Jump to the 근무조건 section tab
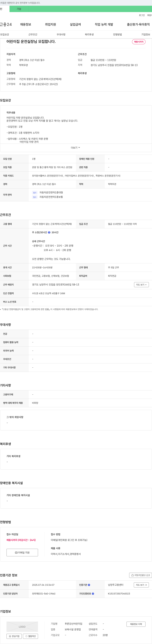This screenshot has height=644, width=152. (x=33, y=34)
